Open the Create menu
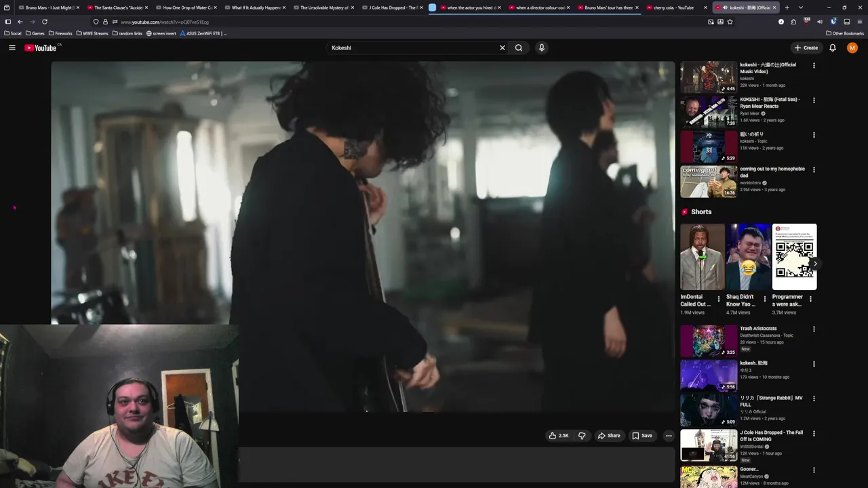Image resolution: width=868 pixels, height=488 pixels. [x=806, y=47]
